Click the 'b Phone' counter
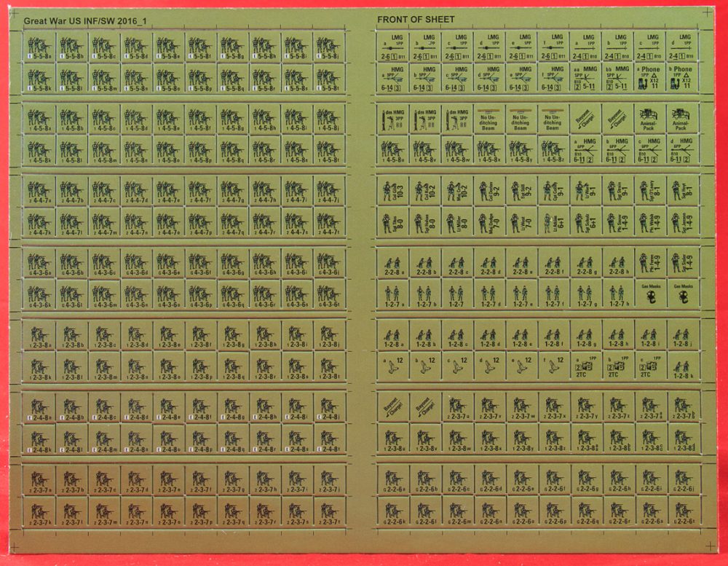The width and height of the screenshot is (728, 566). pos(682,78)
